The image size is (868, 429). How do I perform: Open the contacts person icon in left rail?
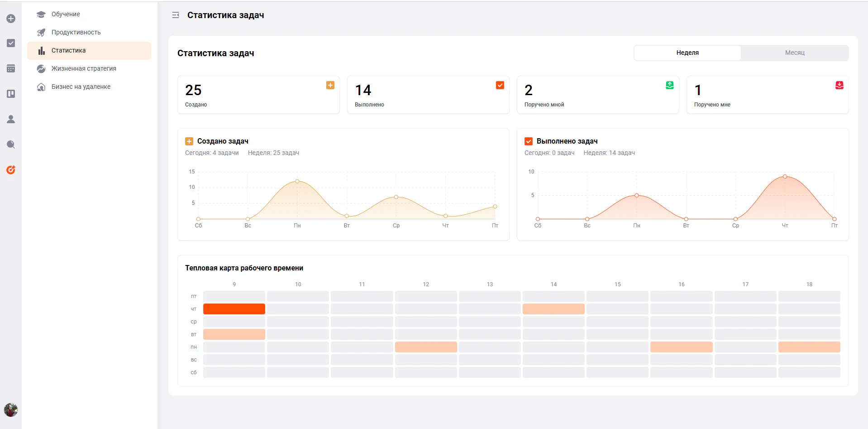coord(11,119)
